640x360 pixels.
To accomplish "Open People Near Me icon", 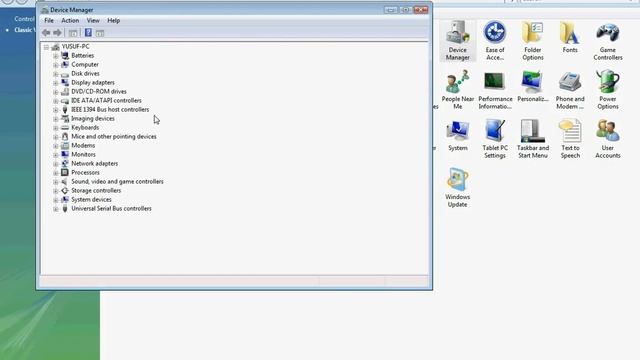I will (458, 90).
